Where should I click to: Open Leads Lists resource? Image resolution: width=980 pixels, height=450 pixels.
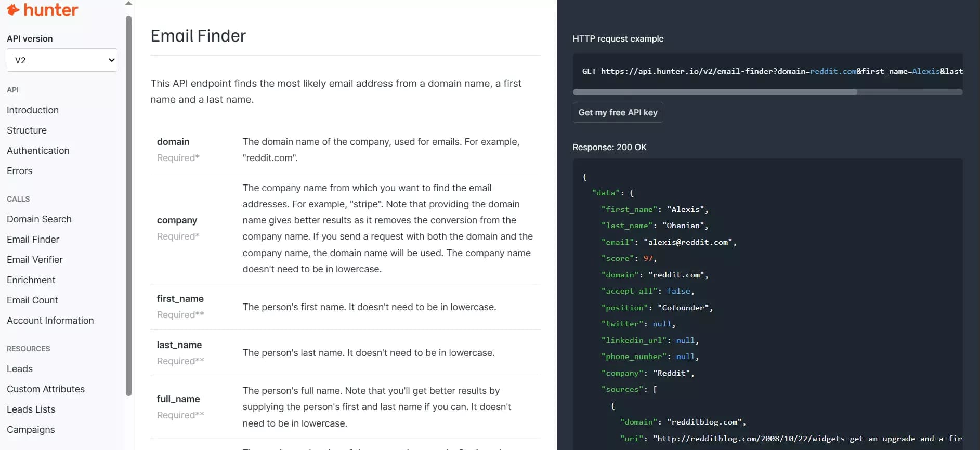pos(31,409)
